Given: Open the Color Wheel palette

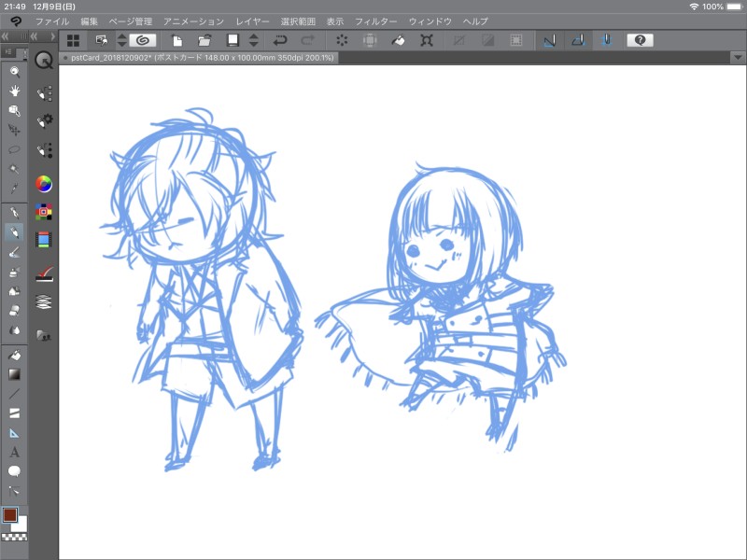Looking at the screenshot, I should point(44,184).
